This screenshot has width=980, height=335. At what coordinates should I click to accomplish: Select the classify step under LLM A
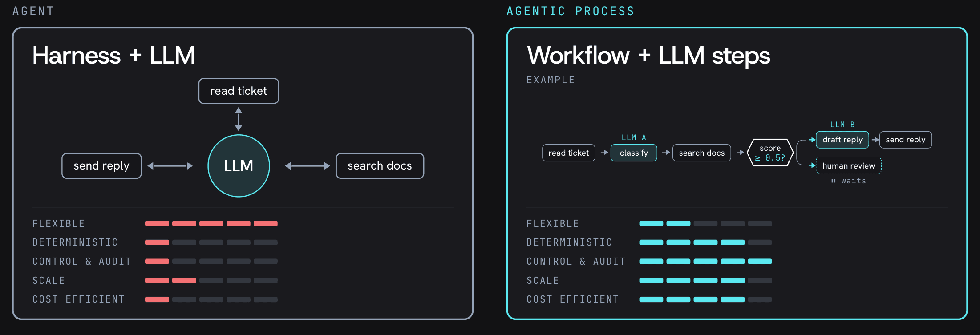coord(634,153)
